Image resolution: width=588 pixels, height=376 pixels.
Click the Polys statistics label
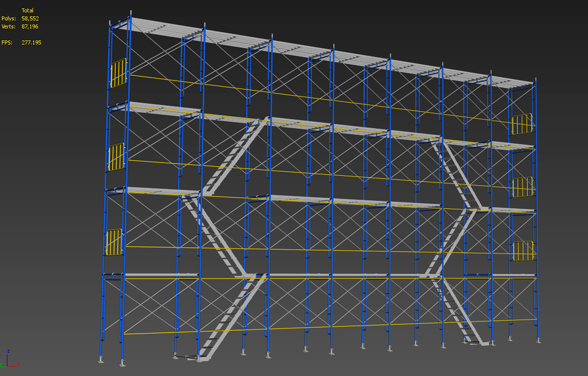point(8,18)
